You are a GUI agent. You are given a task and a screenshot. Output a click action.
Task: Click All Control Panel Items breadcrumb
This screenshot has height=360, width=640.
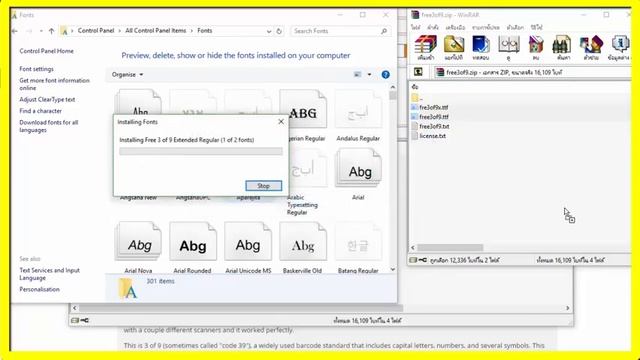[x=156, y=31]
